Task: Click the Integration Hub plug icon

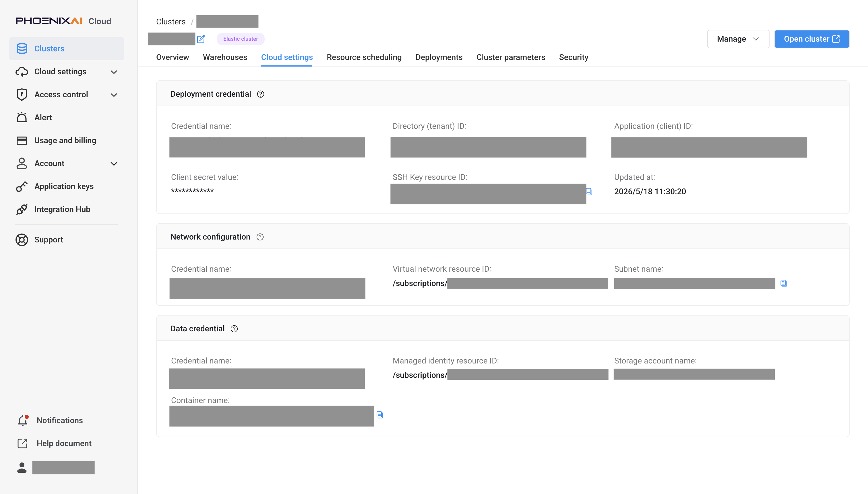Action: 22,209
